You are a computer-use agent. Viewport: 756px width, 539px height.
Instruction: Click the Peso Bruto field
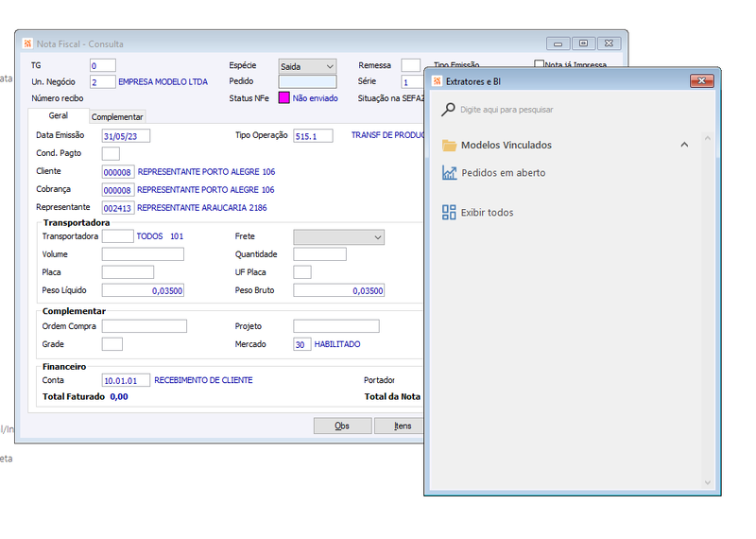click(x=339, y=290)
